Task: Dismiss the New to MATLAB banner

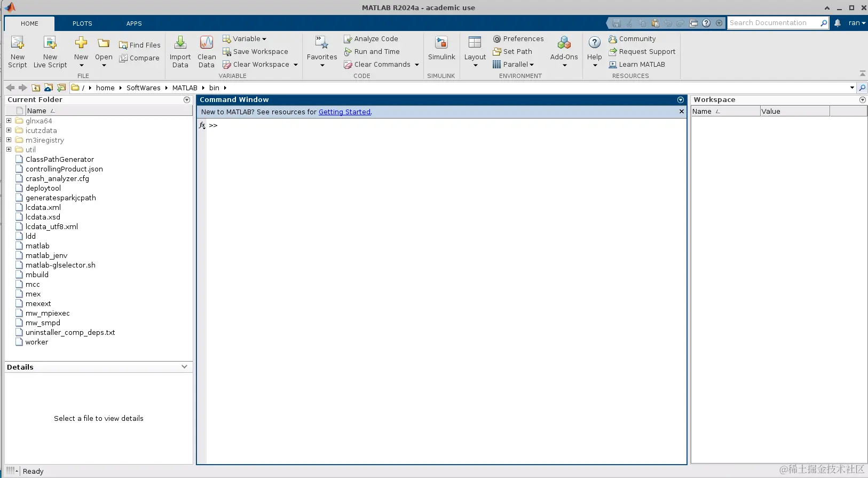Action: [681, 112]
